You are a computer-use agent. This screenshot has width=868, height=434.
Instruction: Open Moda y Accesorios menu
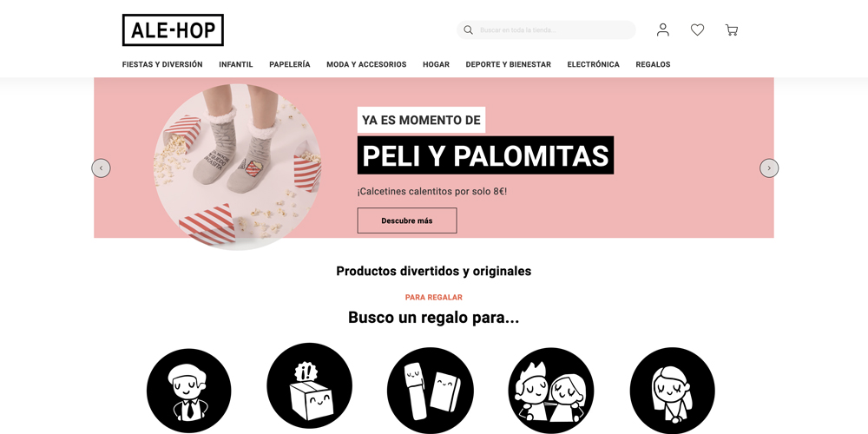pyautogui.click(x=366, y=64)
